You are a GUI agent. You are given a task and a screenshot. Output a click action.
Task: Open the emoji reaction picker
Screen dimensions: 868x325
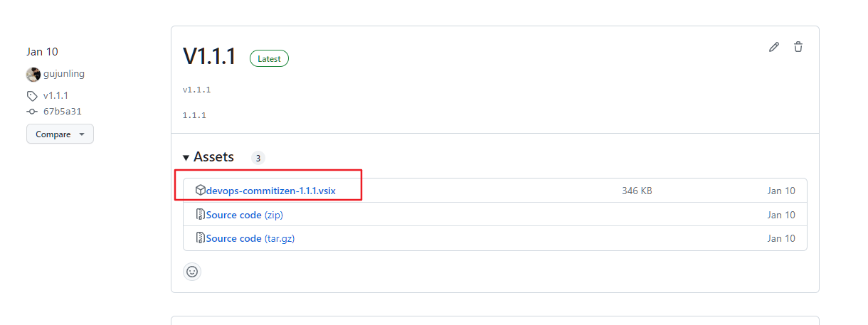(x=192, y=271)
